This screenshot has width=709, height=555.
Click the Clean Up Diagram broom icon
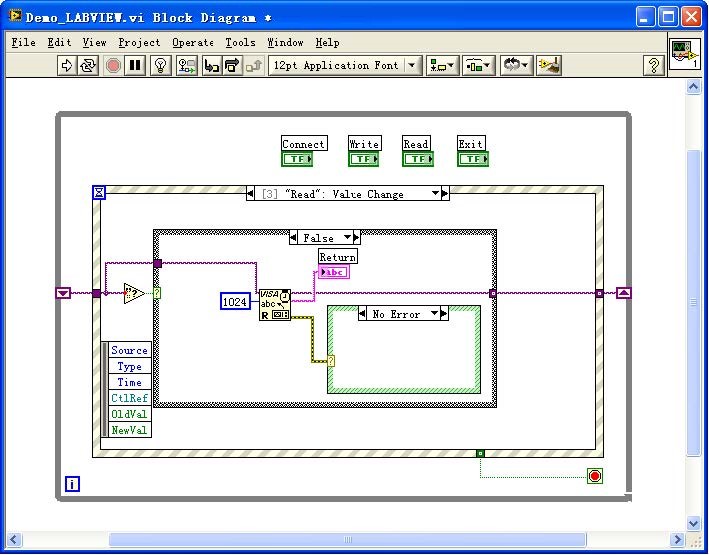(x=549, y=66)
